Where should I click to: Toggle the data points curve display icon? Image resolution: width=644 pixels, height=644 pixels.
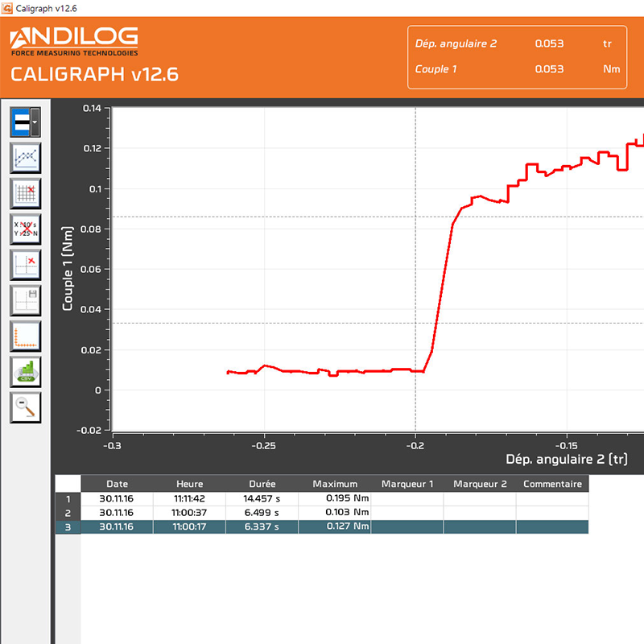25,159
